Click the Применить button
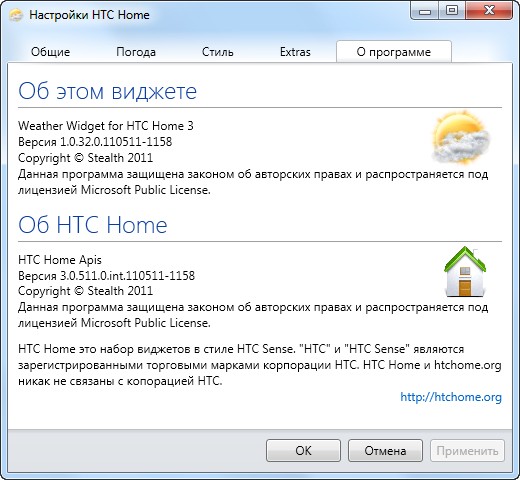The image size is (520, 480). pyautogui.click(x=467, y=451)
